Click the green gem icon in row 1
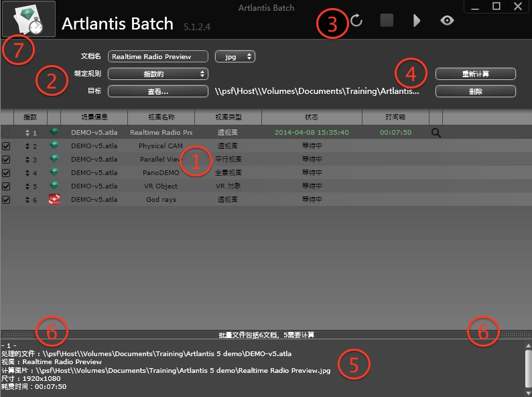Image resolution: width=532 pixels, height=397 pixels. (54, 131)
